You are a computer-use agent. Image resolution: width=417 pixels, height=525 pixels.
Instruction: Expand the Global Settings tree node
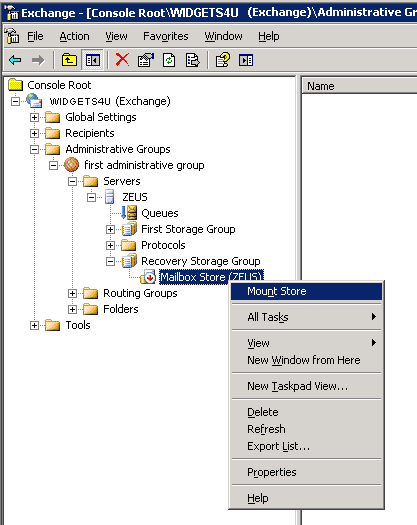click(x=34, y=118)
